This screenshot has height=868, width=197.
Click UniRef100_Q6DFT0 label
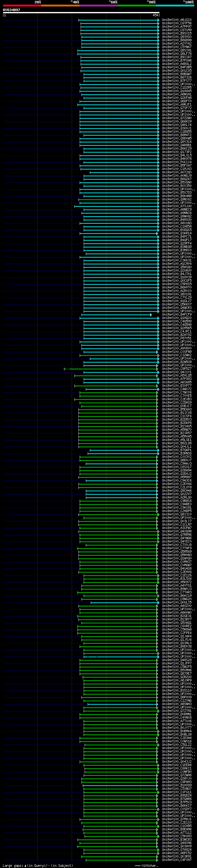point(177,101)
